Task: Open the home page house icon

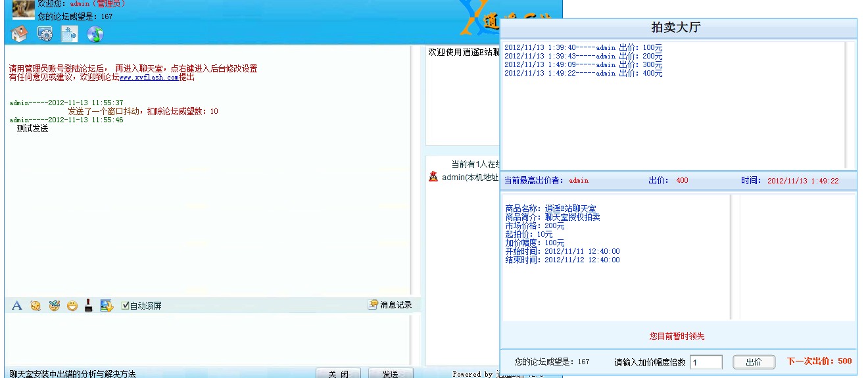Action: tap(19, 34)
